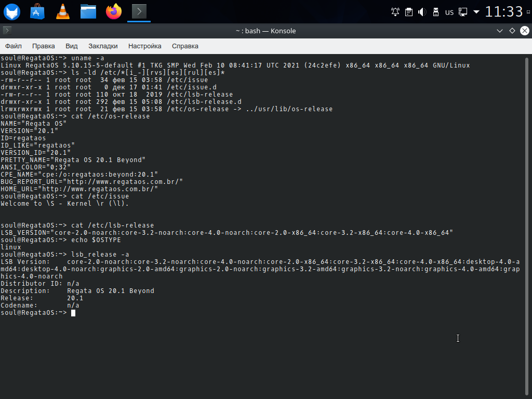Open the volume control tray icon

click(x=422, y=12)
